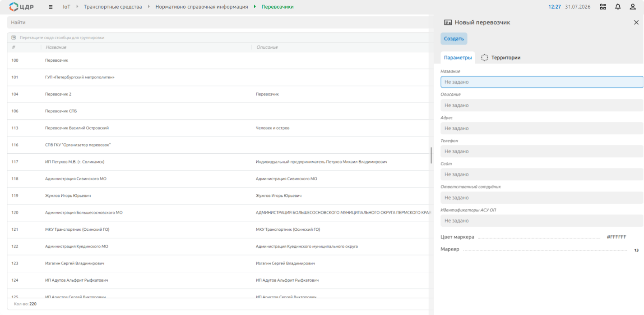
Task: Select МКУ Транспортник (Осинский ГО) name cell
Action: pyautogui.click(x=77, y=229)
